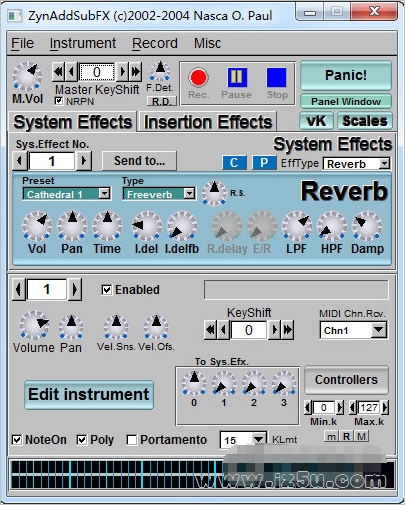Click the F.Det. fine detune knob
Viewport: 405px width, 505px height.
click(160, 71)
